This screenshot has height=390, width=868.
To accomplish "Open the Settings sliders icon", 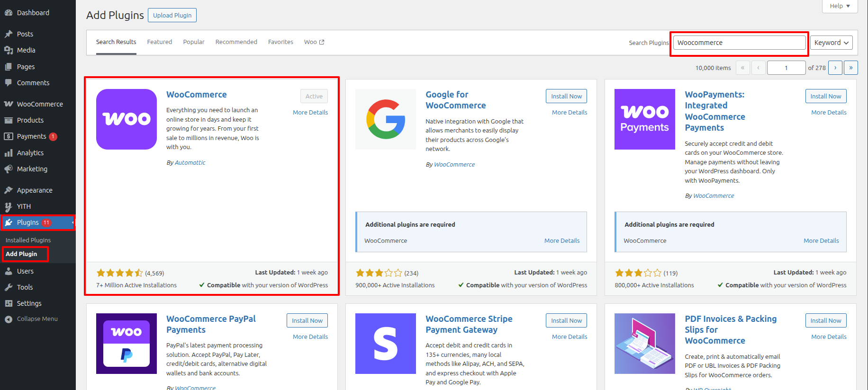I will tap(9, 303).
